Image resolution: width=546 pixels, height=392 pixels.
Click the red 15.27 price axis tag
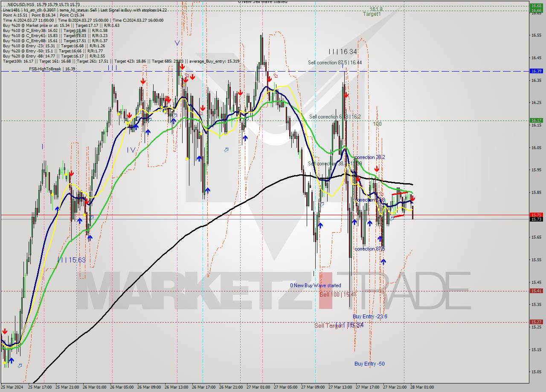(536, 322)
